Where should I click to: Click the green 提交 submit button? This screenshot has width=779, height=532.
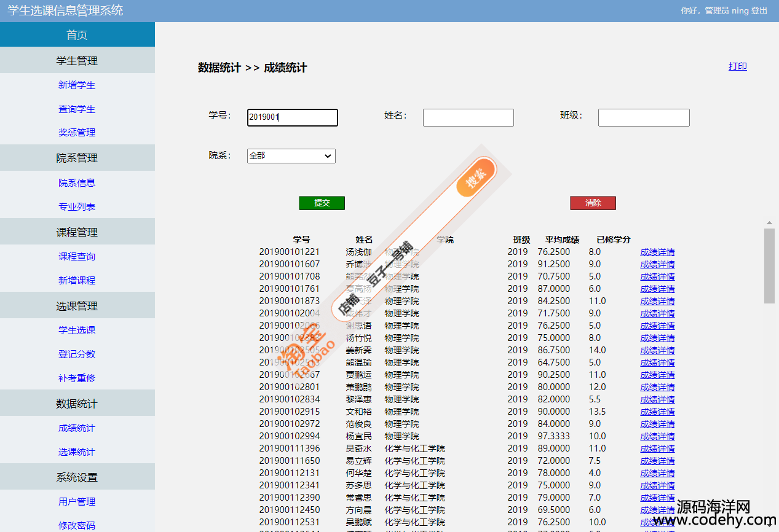322,203
